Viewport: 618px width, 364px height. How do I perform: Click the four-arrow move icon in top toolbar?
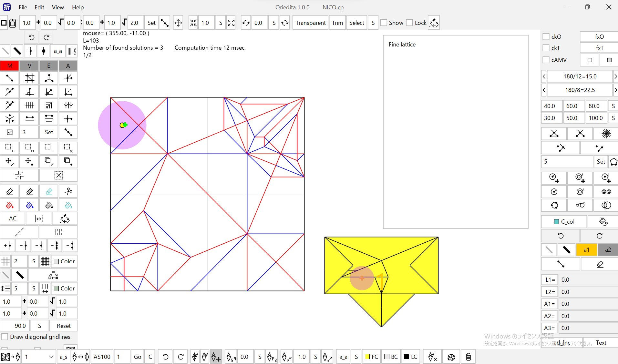(178, 23)
